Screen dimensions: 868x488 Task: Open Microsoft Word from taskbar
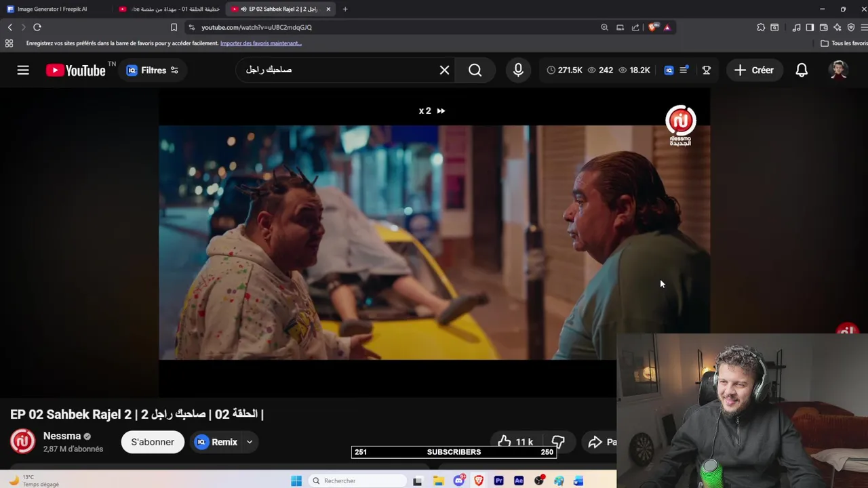(x=578, y=481)
